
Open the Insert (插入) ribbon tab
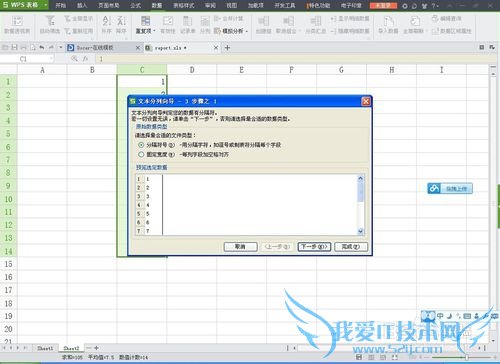(82, 5)
